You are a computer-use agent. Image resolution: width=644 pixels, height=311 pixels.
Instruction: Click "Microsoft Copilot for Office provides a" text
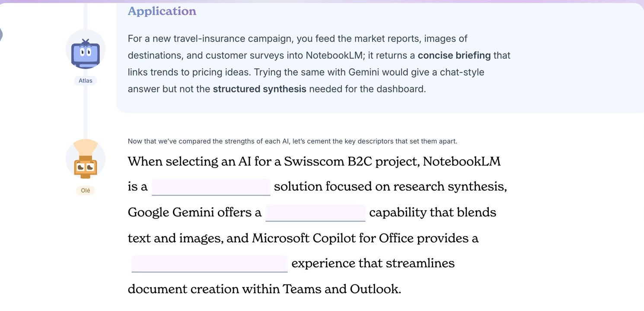coord(365,238)
